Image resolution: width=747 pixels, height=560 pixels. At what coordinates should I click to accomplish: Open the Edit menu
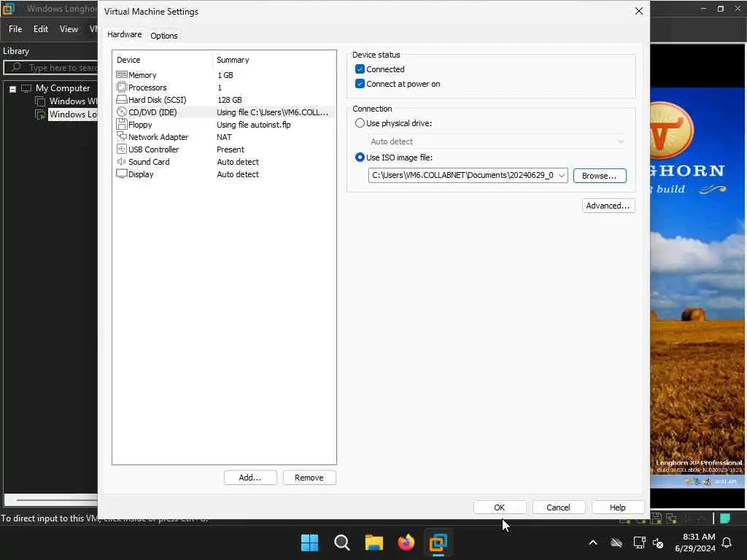coord(41,29)
